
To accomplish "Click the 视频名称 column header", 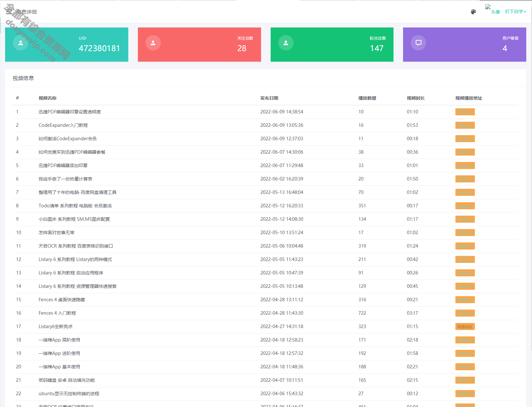I will coord(48,98).
